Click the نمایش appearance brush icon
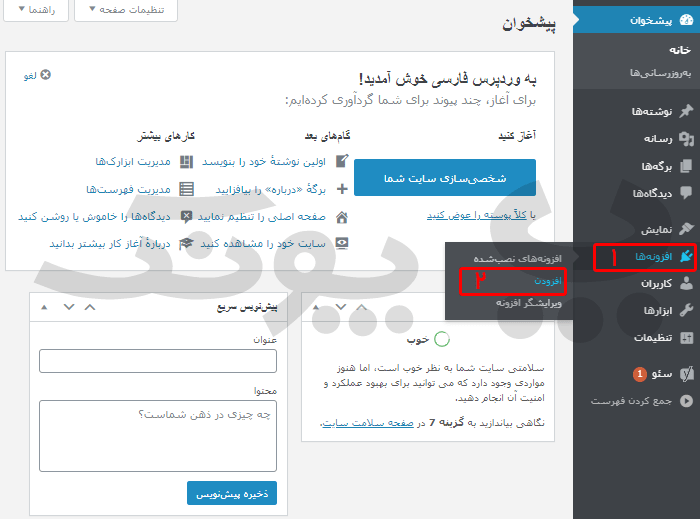The width and height of the screenshot is (700, 519). [x=686, y=229]
